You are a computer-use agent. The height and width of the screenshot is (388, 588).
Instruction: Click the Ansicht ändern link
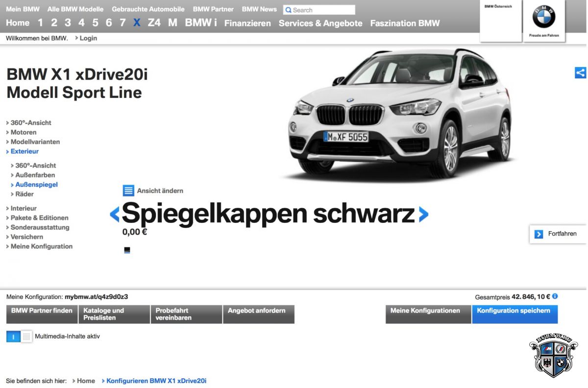(160, 191)
